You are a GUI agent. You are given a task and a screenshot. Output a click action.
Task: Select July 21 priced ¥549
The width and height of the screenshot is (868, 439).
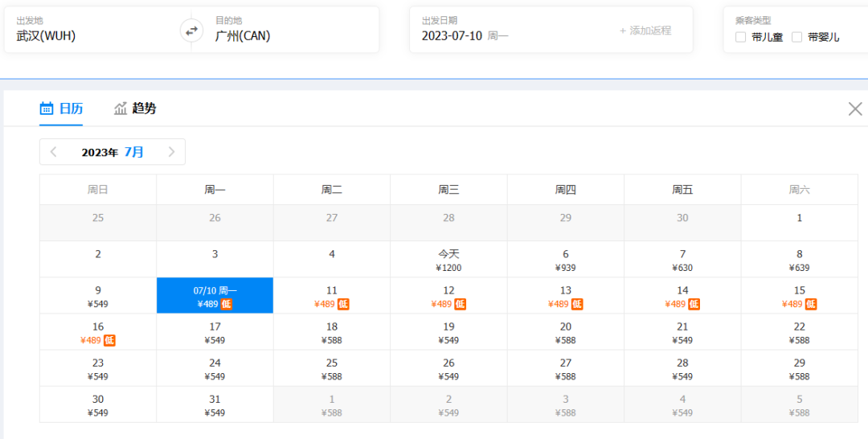[682, 332]
